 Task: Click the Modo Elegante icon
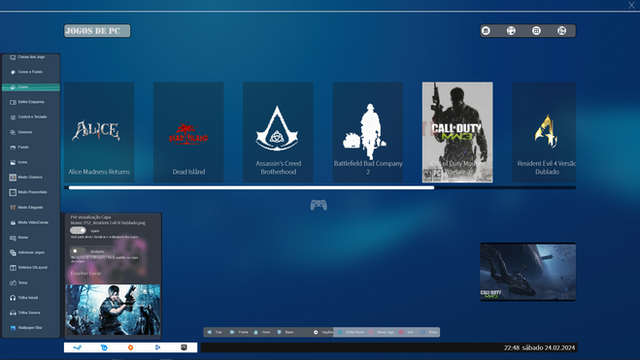tap(13, 207)
